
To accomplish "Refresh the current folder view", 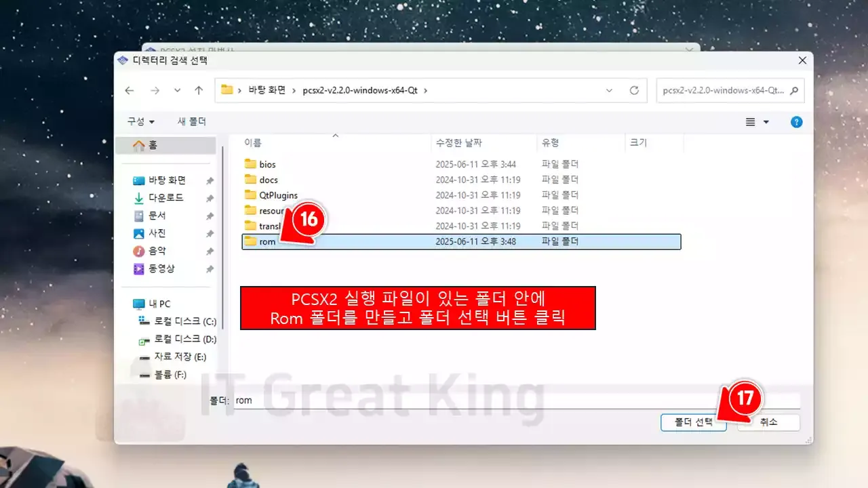I will 634,90.
